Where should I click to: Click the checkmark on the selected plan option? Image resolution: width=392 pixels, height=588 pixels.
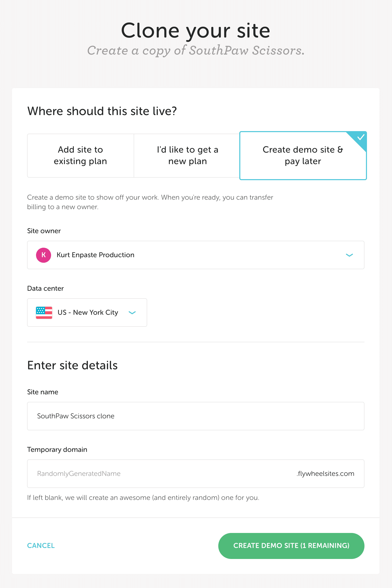point(361,137)
